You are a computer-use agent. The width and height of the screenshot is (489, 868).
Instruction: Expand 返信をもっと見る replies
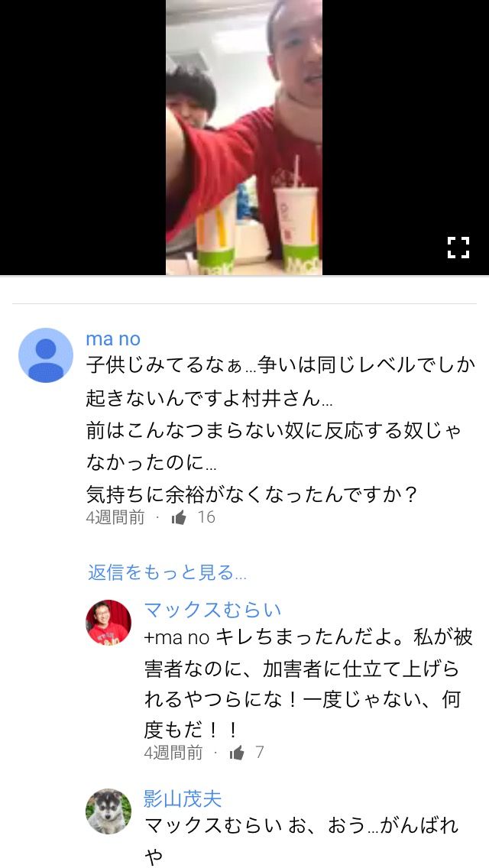point(167,572)
